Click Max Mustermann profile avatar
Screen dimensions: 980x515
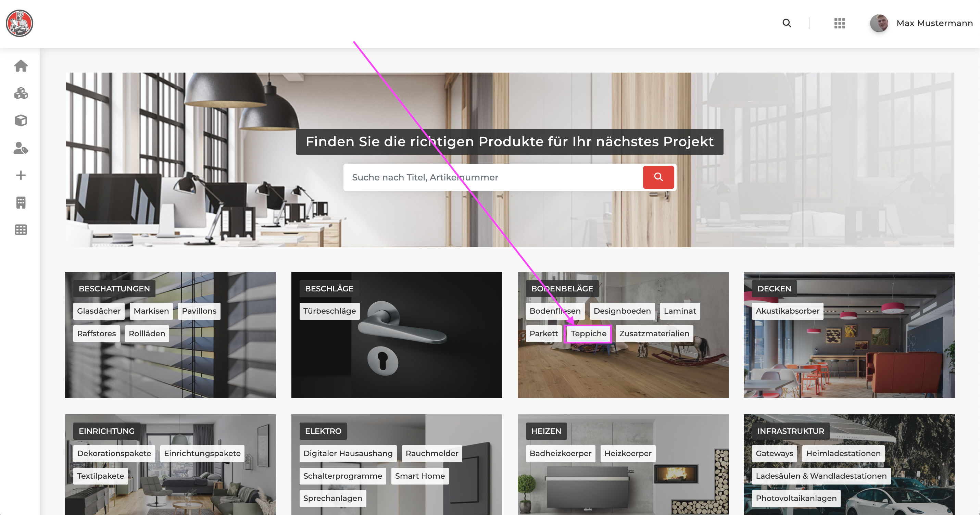click(879, 23)
